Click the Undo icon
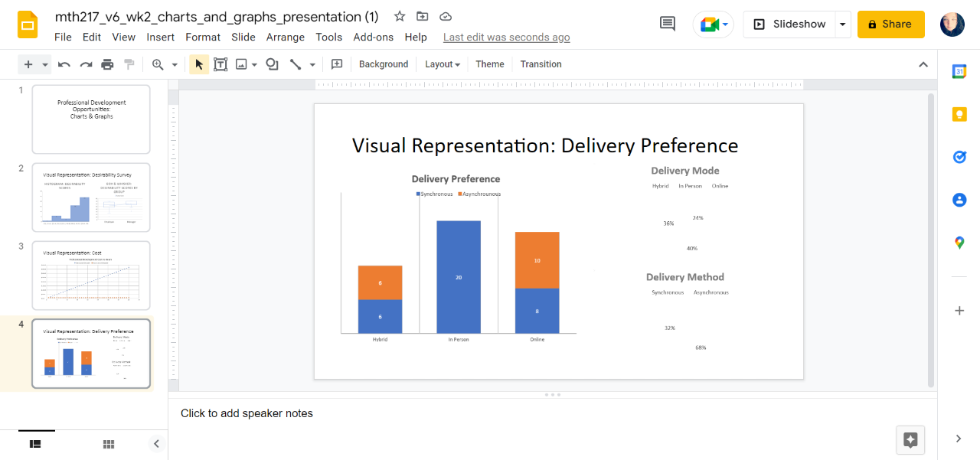Screen dimensions: 980x460 click(64, 64)
